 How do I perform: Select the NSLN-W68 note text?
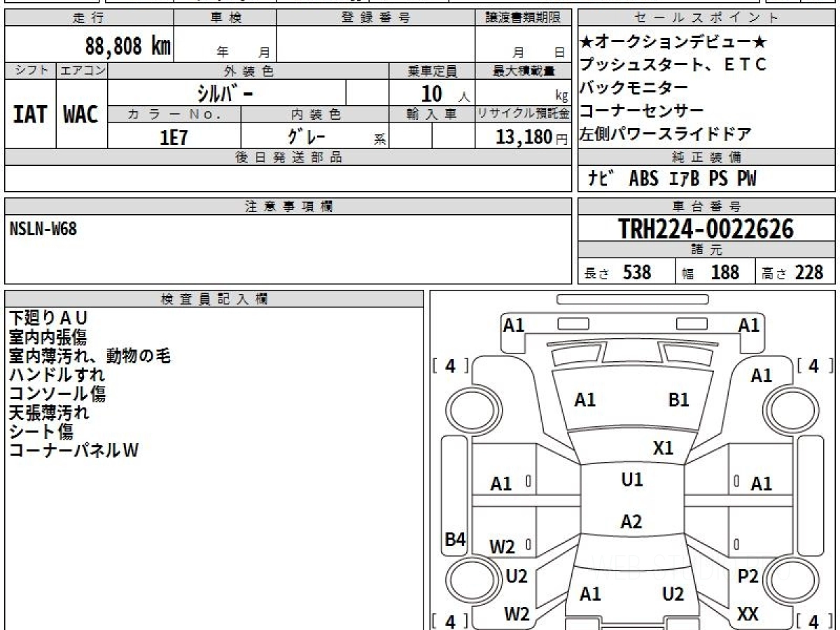(43, 228)
